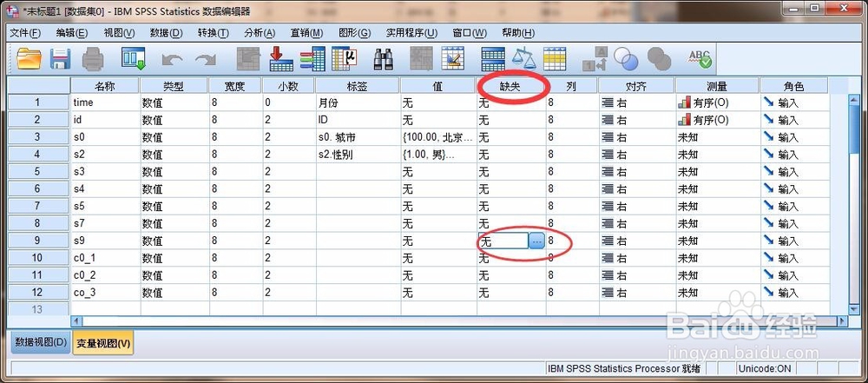
Task: Click the value cell '{1.00, 男}…'
Action: pyautogui.click(x=437, y=155)
